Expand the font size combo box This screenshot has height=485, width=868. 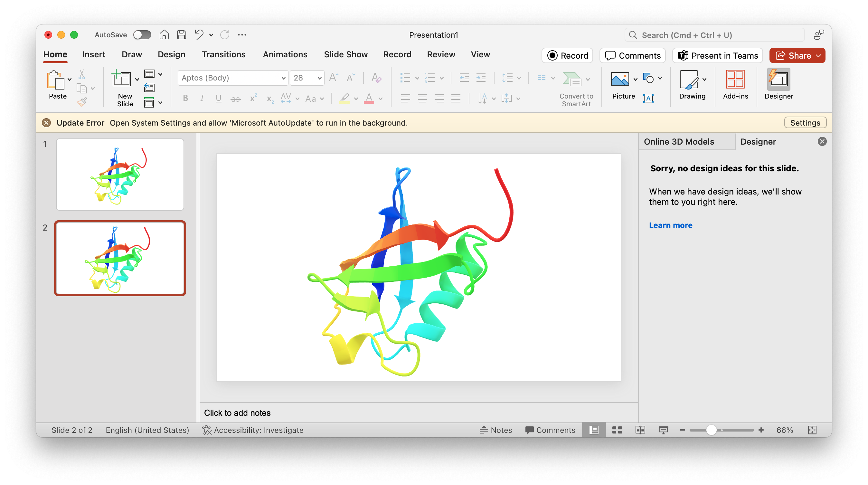tap(319, 78)
